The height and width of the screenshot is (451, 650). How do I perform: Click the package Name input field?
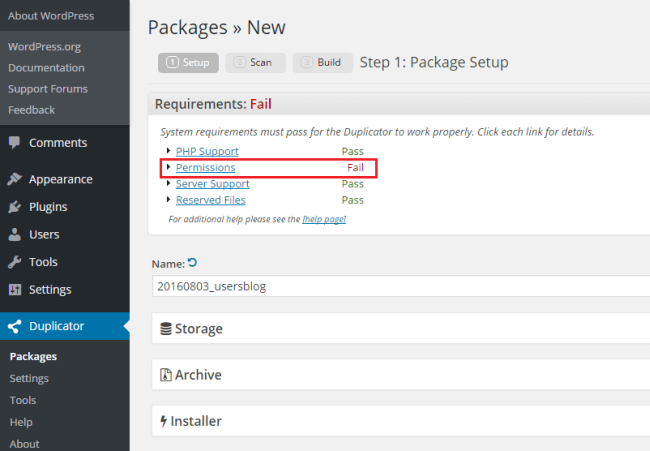[x=400, y=286]
